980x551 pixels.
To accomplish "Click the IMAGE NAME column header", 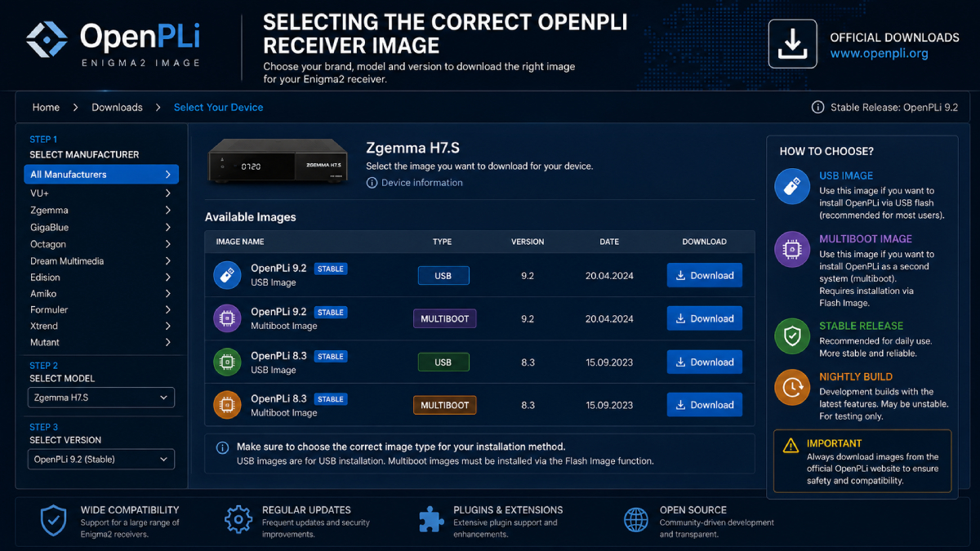I will click(x=240, y=242).
